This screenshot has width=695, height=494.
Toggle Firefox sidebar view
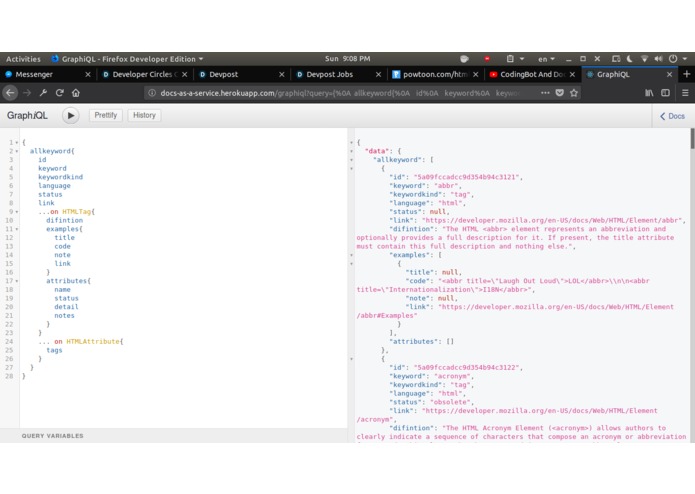(665, 93)
